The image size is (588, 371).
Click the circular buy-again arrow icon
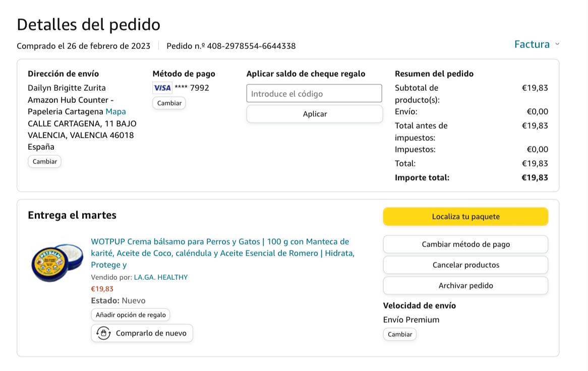pos(103,333)
